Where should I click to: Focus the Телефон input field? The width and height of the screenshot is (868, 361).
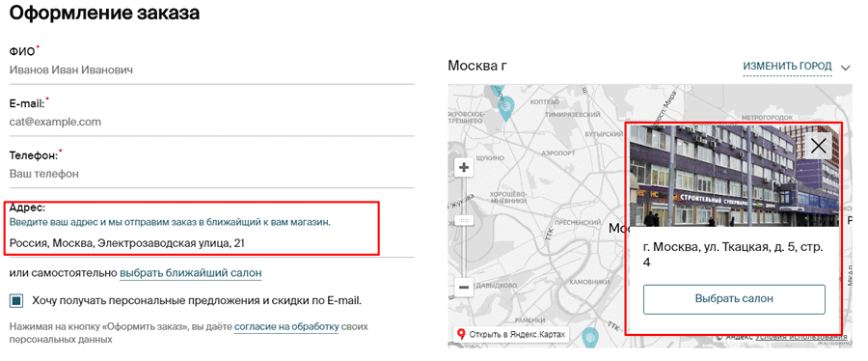[211, 174]
